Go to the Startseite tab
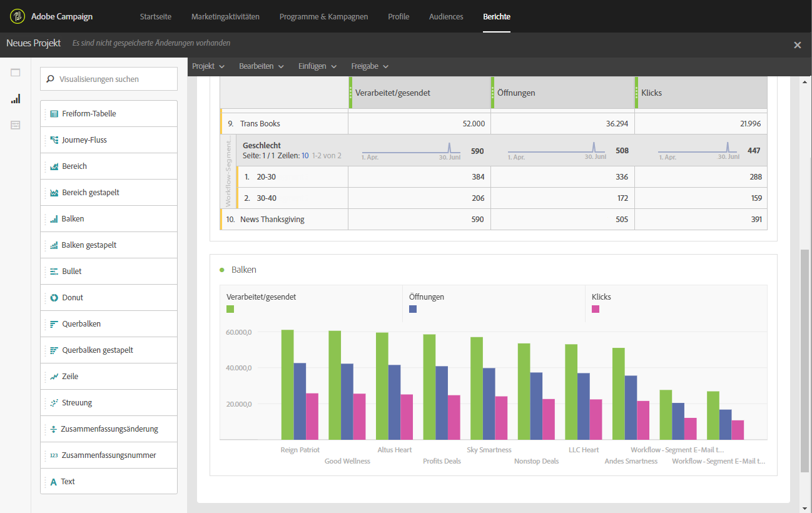 pyautogui.click(x=156, y=17)
